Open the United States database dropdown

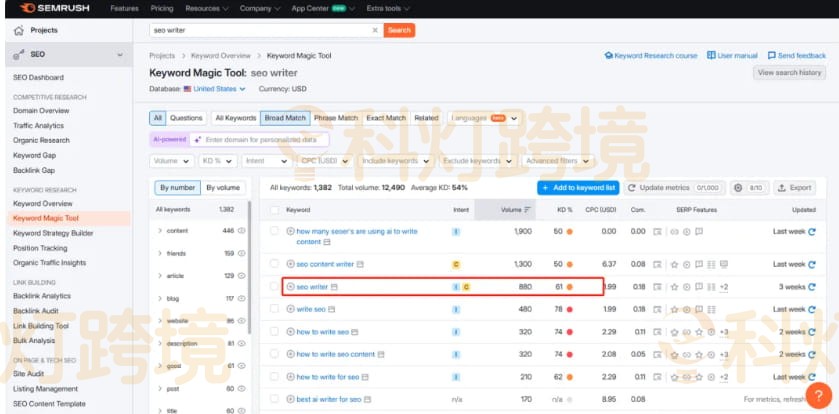click(214, 89)
